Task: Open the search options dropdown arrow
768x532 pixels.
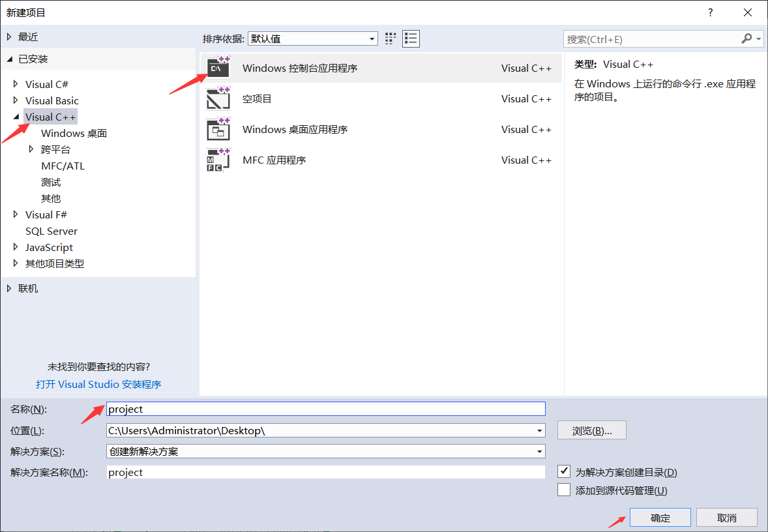Action: pyautogui.click(x=759, y=38)
